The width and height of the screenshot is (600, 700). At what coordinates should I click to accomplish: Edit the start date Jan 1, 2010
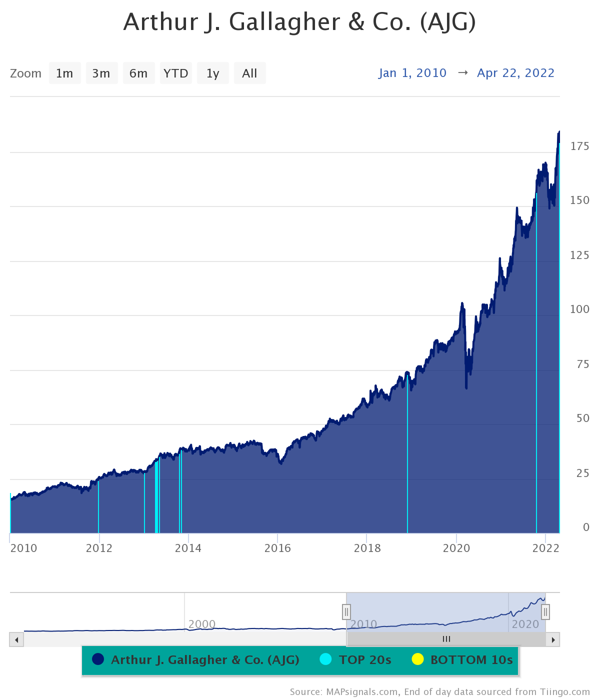(x=412, y=73)
